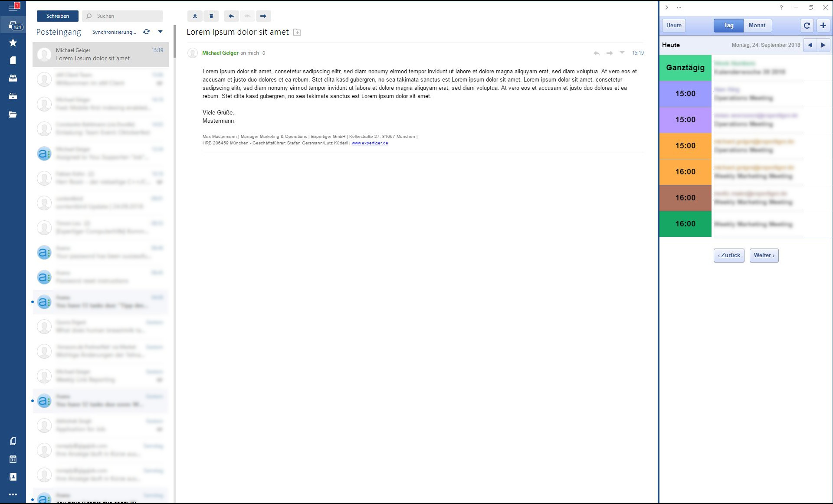Focus the Suchen search field
The width and height of the screenshot is (833, 504).
(122, 16)
